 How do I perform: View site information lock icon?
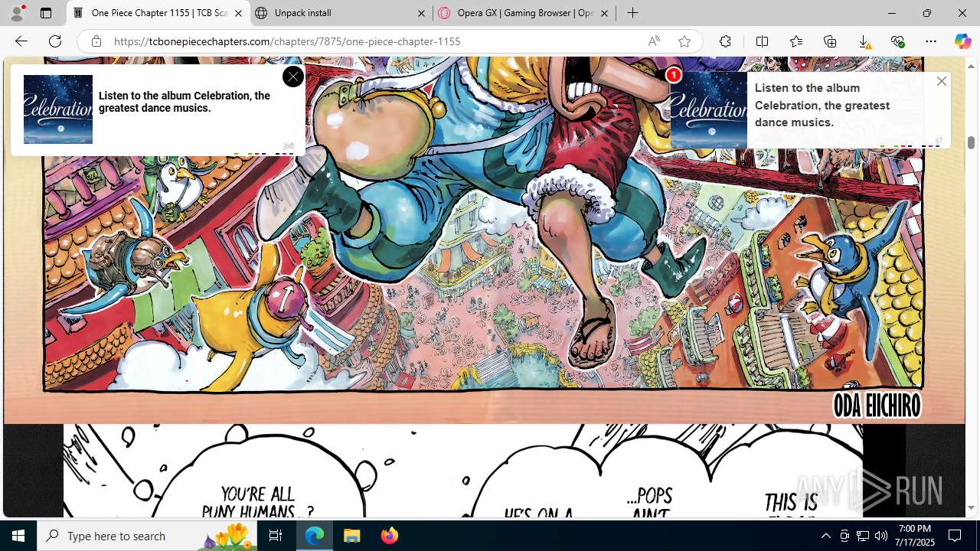coord(96,41)
